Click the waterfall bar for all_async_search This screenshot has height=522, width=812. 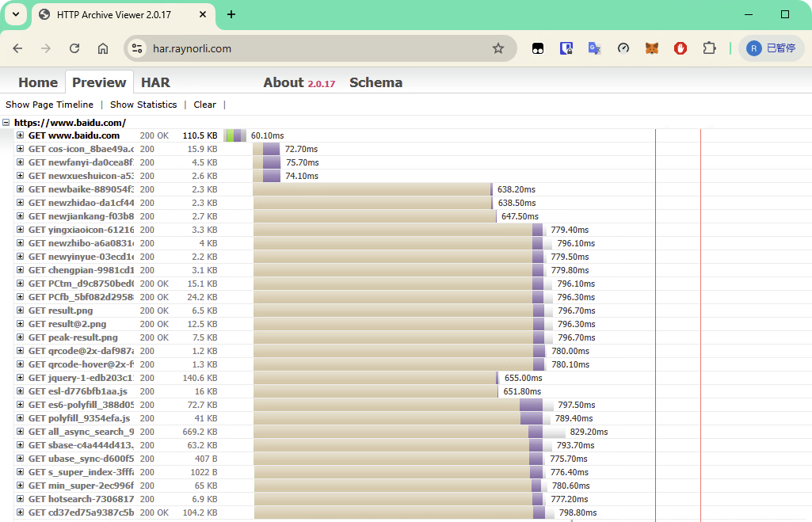(409, 432)
